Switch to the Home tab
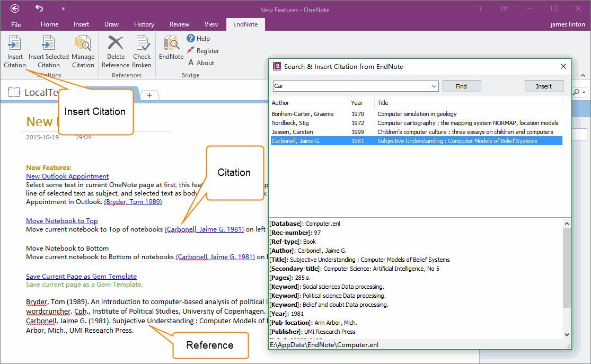Viewport: 591px width, 364px height. [x=49, y=24]
